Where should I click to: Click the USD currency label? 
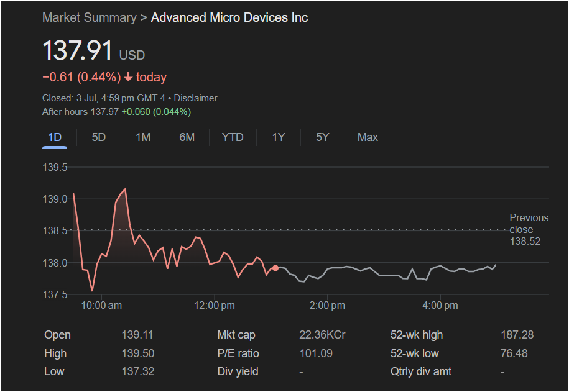[x=132, y=55]
